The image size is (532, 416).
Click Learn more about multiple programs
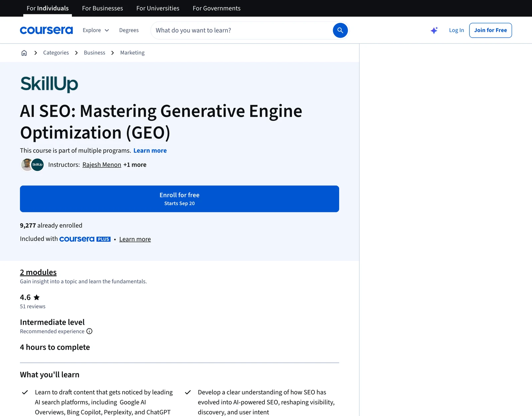pos(150,151)
